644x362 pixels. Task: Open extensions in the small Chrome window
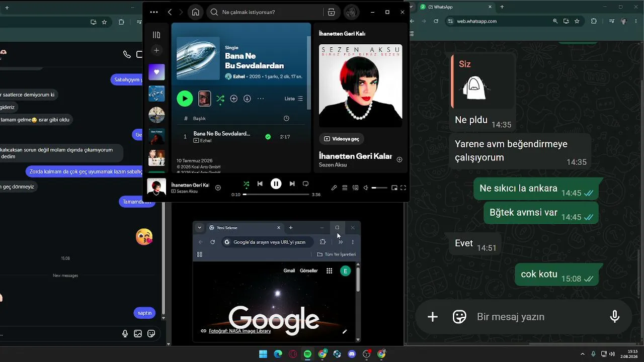point(323,242)
